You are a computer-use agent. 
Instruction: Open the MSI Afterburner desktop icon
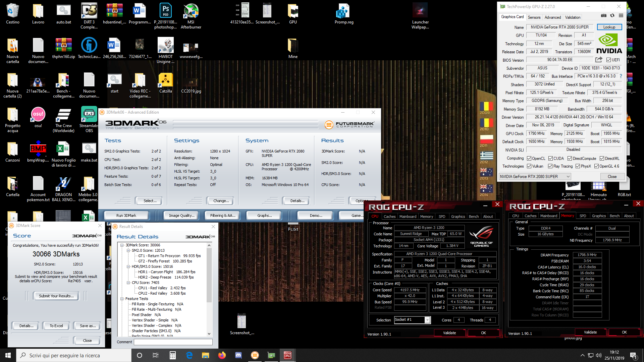[191, 16]
